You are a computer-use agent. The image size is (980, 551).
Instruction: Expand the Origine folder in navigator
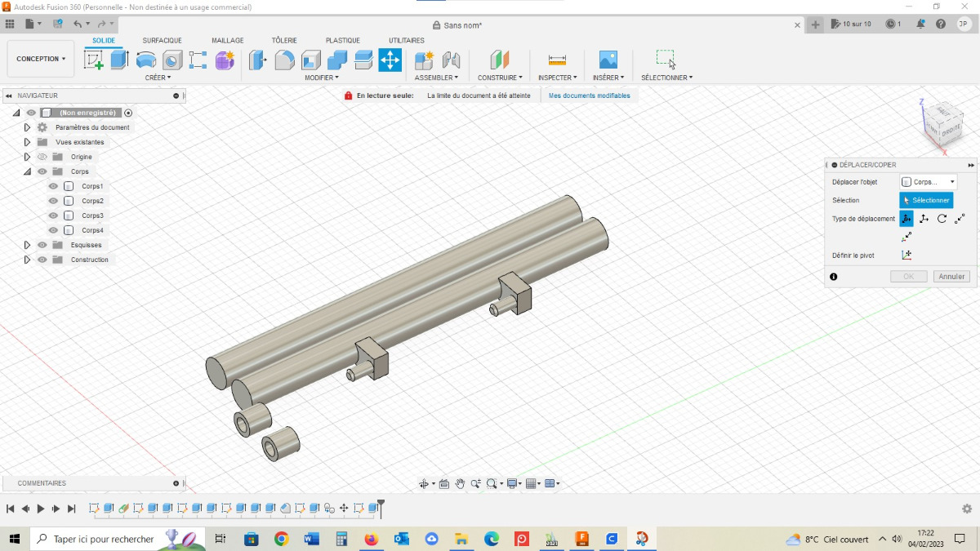27,157
